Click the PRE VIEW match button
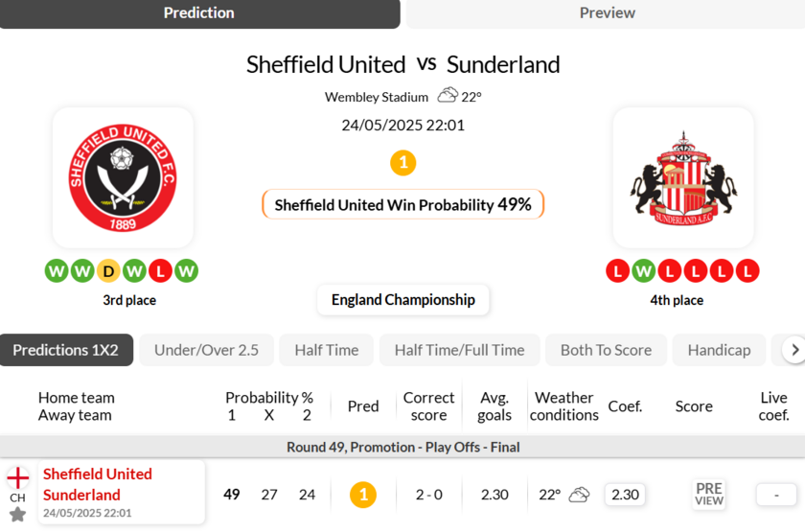Viewport: 805px width, 532px height. click(709, 495)
